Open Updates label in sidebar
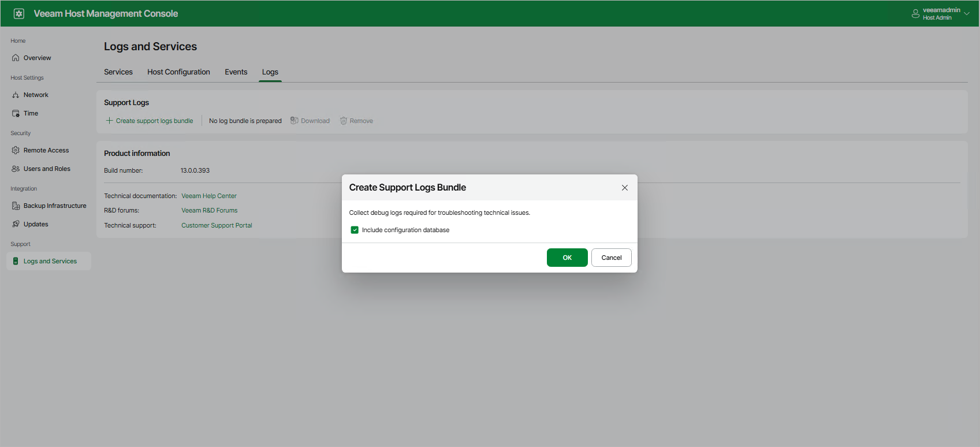The height and width of the screenshot is (447, 980). coord(36,224)
